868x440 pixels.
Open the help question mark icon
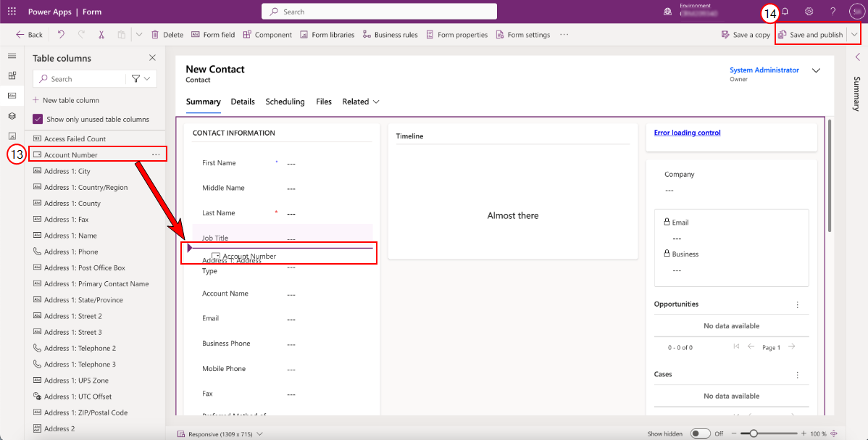coord(832,12)
